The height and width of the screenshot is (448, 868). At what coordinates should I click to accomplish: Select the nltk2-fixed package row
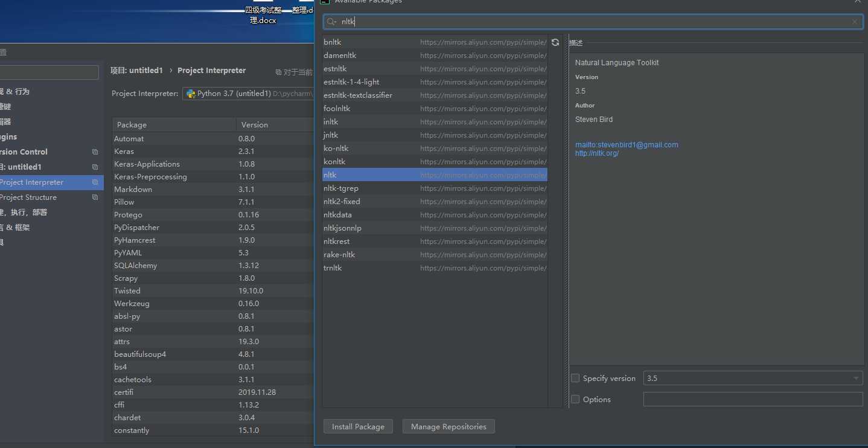(x=435, y=202)
